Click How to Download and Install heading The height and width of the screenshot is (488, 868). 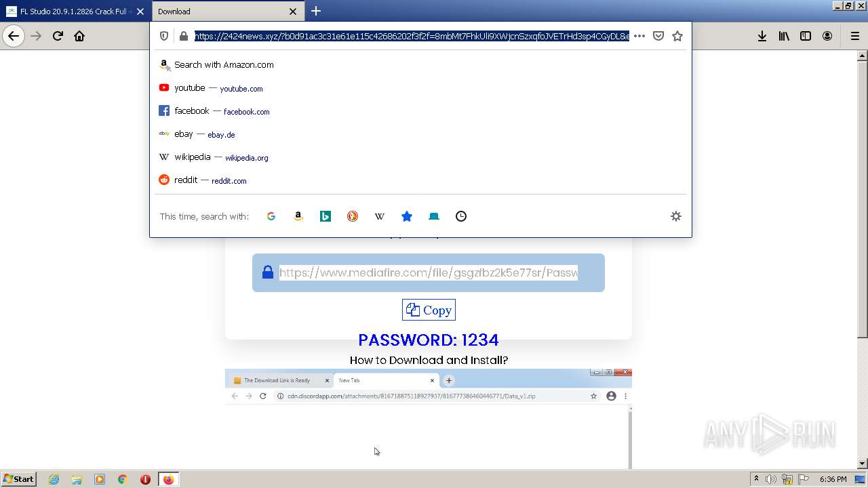(429, 360)
